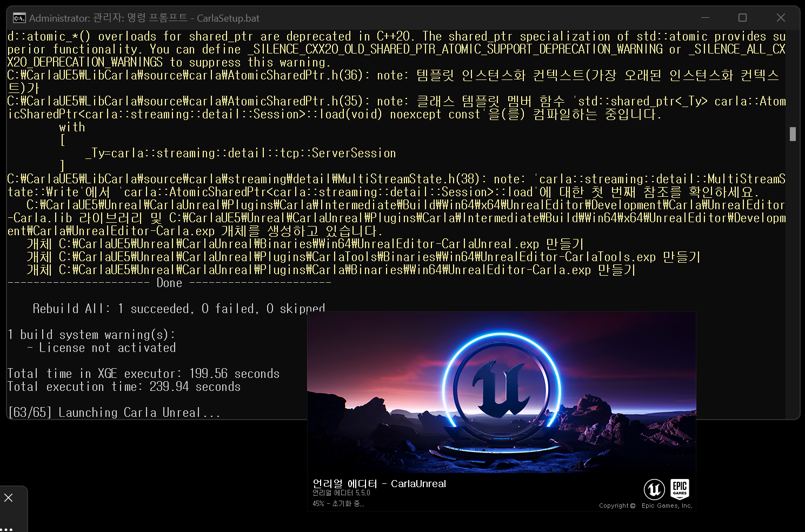The height and width of the screenshot is (532, 805).
Task: Click the three dots in bottom-left panel
Action: [6, 529]
